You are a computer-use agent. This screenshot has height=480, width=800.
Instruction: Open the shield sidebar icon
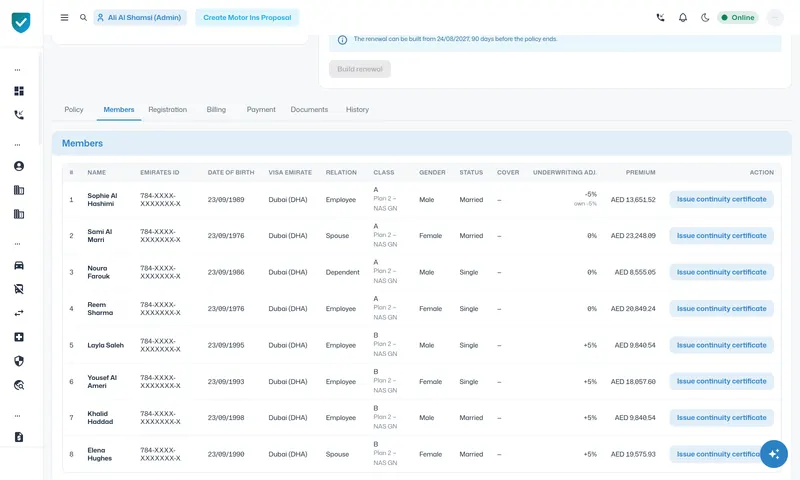point(19,361)
